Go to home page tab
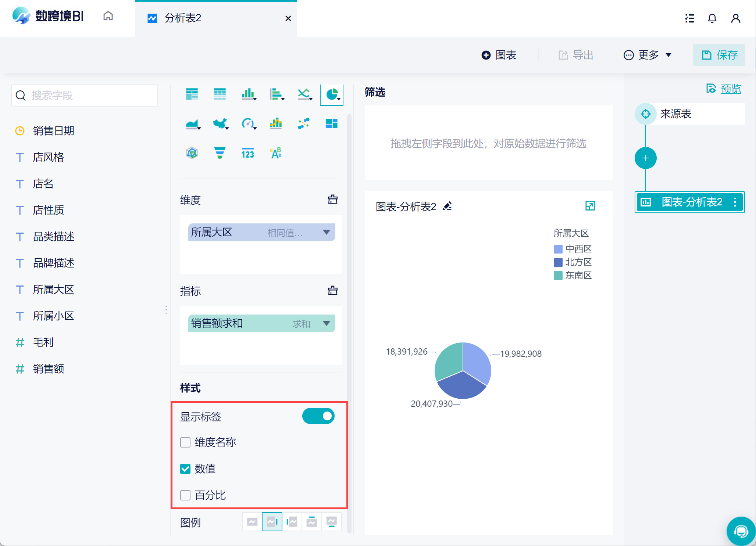Viewport: 756px width, 546px height. click(108, 16)
